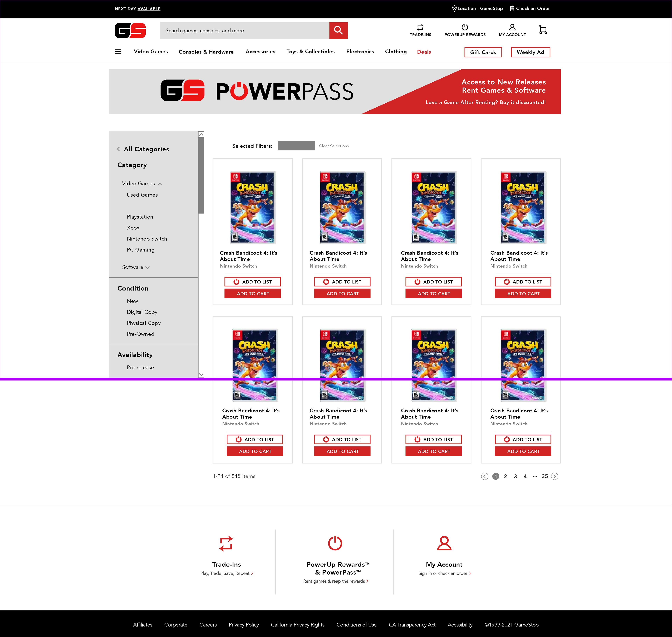The height and width of the screenshot is (637, 672).
Task: Click the Gift Cards button
Action: tap(483, 52)
